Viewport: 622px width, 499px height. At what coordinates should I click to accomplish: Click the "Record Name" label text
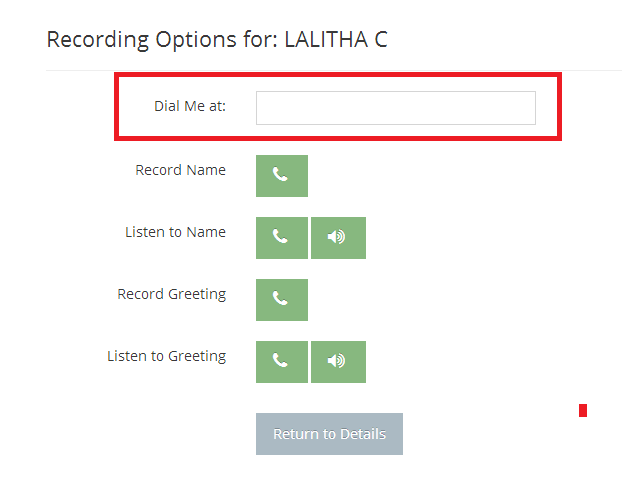180,170
